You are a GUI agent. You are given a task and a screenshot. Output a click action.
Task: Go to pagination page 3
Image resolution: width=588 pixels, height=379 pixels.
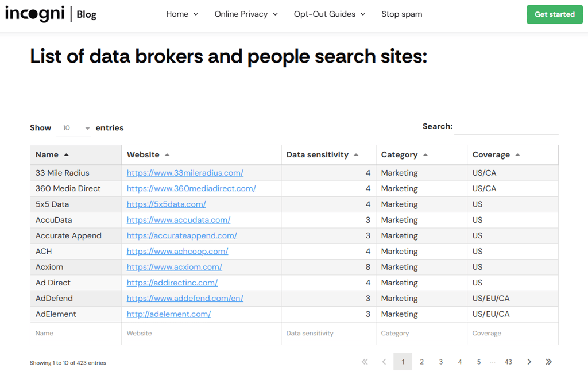coord(441,362)
